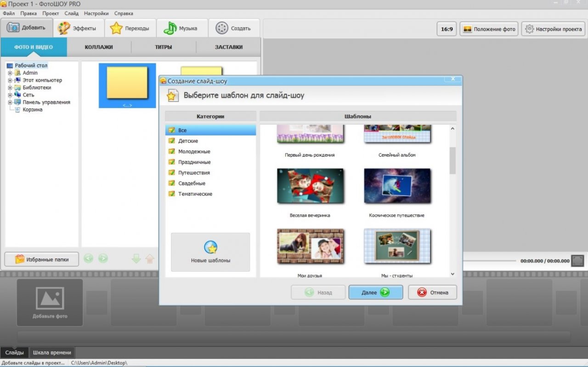This screenshot has width=588, height=367.
Task: Choose Мои друзья template
Action: tap(310, 247)
